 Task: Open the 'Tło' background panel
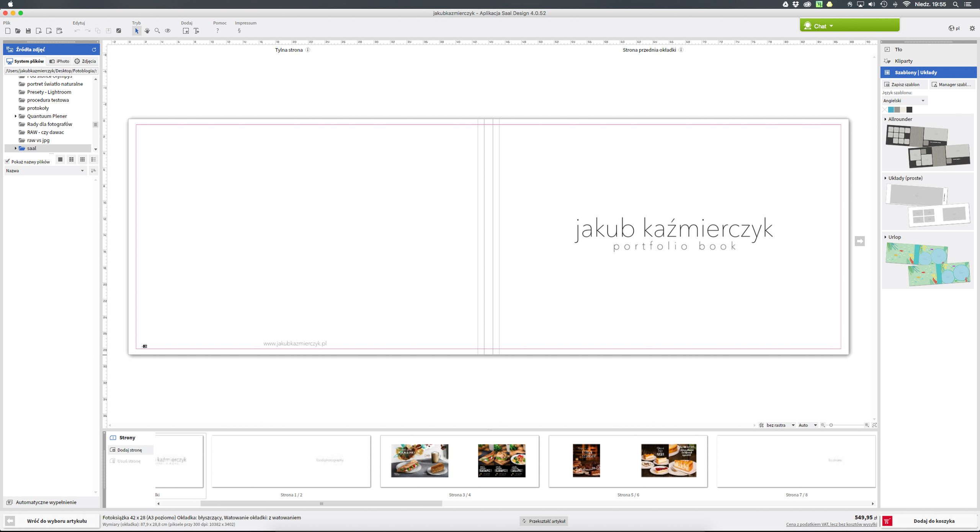(928, 49)
